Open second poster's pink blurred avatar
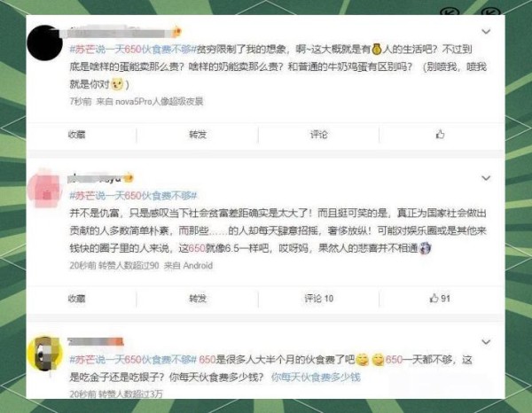 pos(44,188)
